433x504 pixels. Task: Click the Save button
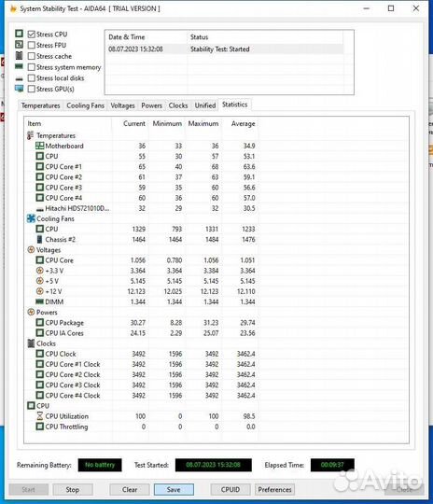click(174, 490)
